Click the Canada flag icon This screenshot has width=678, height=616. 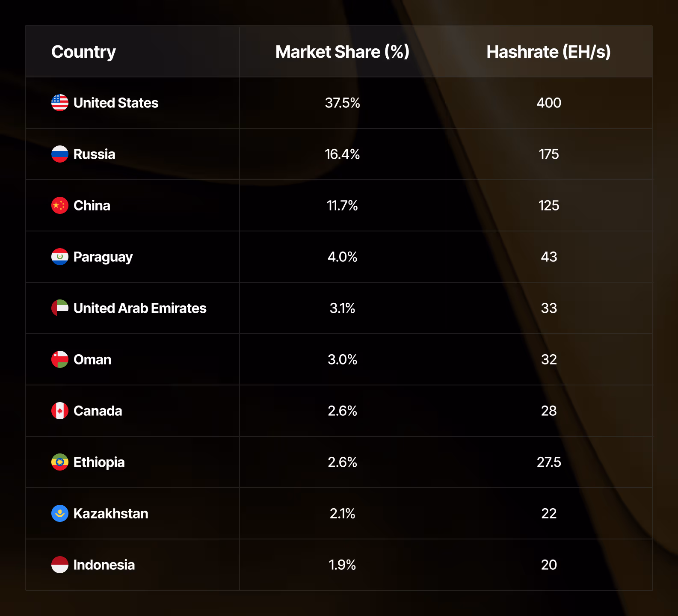pos(60,411)
